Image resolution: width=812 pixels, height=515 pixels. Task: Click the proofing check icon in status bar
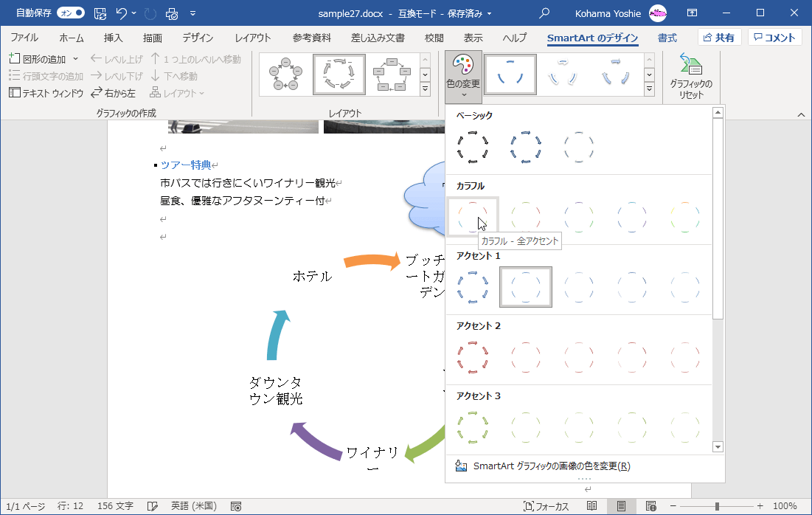(x=152, y=506)
